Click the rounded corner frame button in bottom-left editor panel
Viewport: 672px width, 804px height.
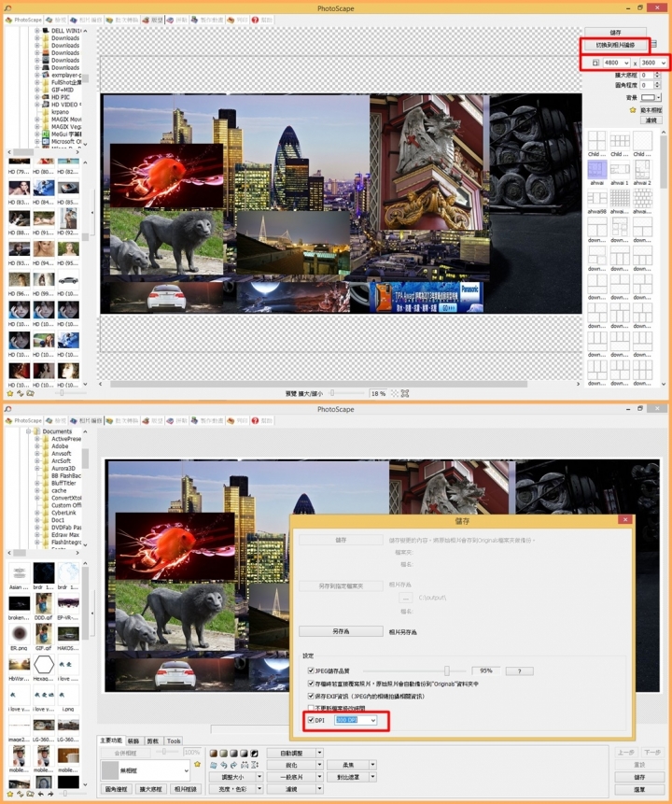pyautogui.click(x=117, y=789)
